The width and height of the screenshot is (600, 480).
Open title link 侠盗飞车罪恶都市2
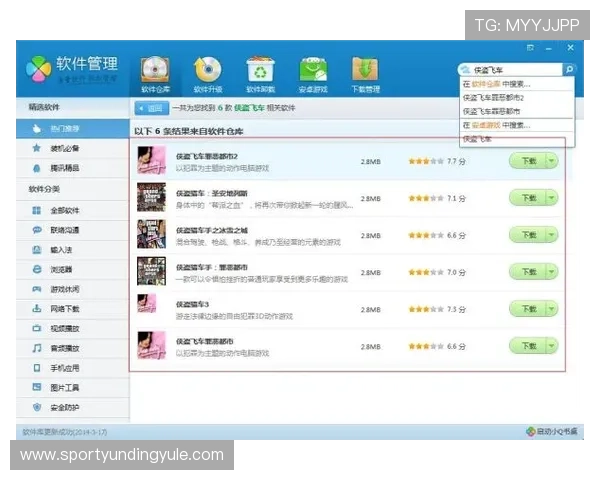(207, 156)
